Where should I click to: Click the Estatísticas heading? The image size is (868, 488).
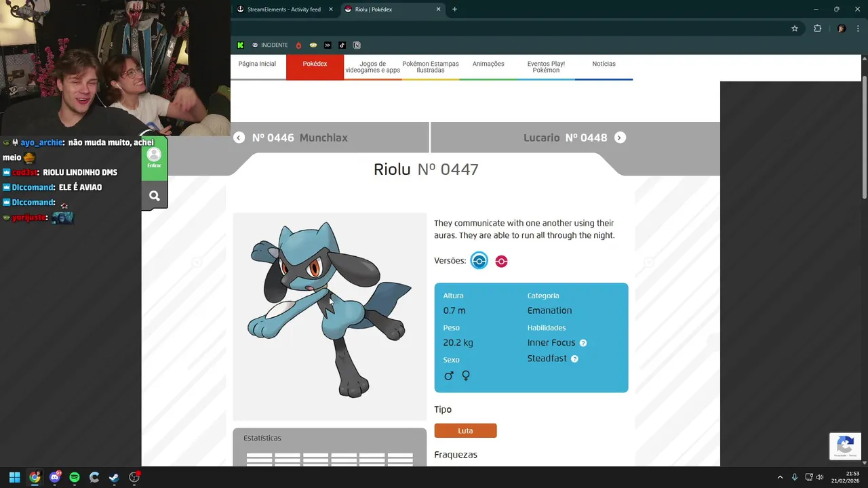[262, 439]
